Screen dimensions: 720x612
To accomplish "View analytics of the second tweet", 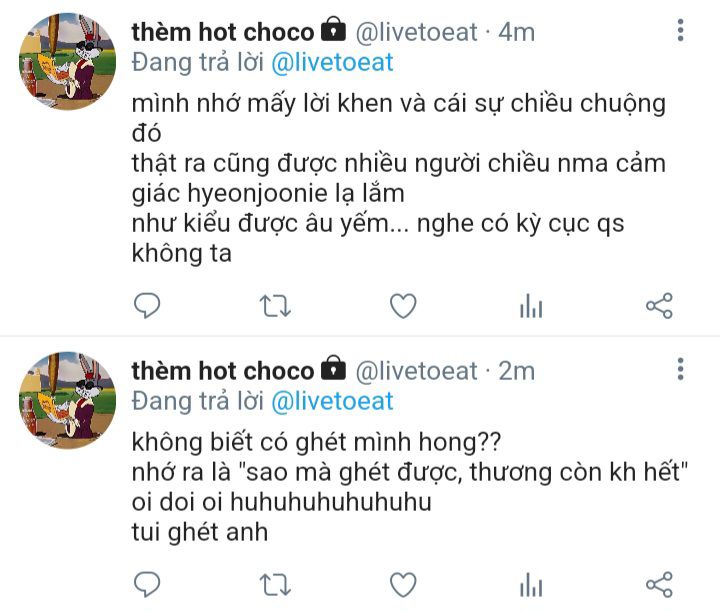I will 531,584.
